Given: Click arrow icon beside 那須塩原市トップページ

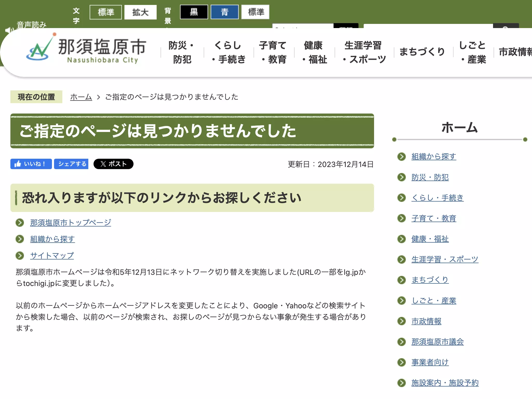Looking at the screenshot, I should point(20,223).
